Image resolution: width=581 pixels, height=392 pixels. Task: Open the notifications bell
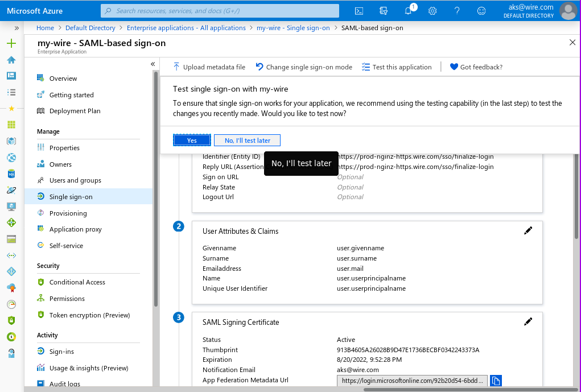(x=408, y=11)
